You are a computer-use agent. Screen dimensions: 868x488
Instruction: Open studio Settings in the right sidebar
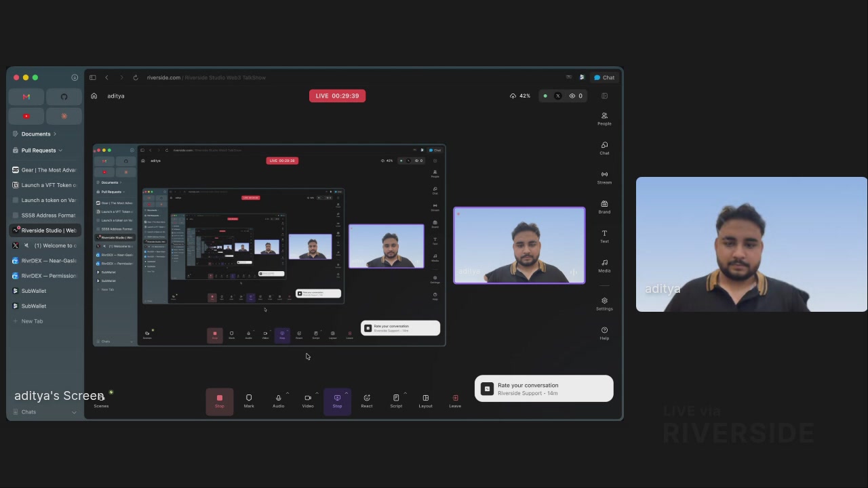(x=604, y=304)
